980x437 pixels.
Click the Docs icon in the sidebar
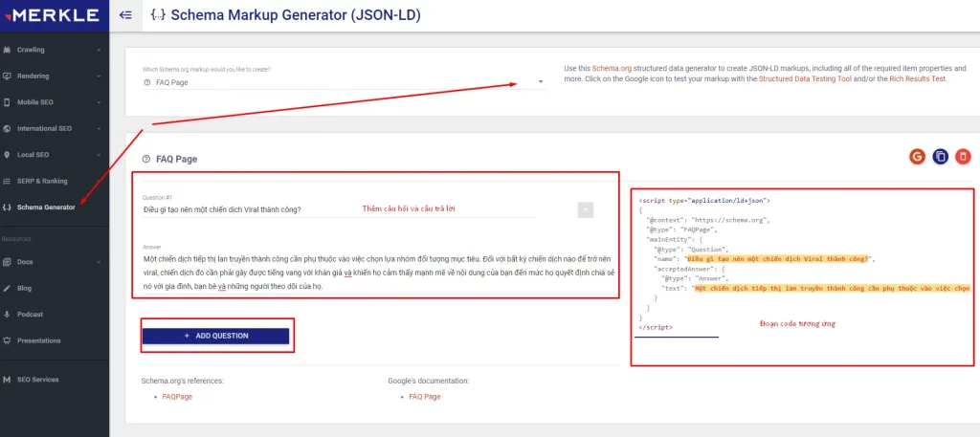(x=7, y=262)
